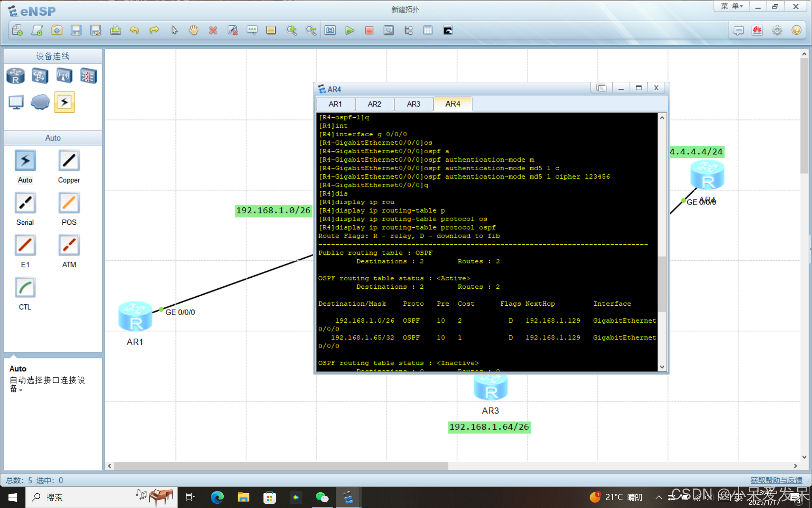Screen dimensions: 812x508
Task: Click the Save topology toolbar icon
Action: pos(76,30)
